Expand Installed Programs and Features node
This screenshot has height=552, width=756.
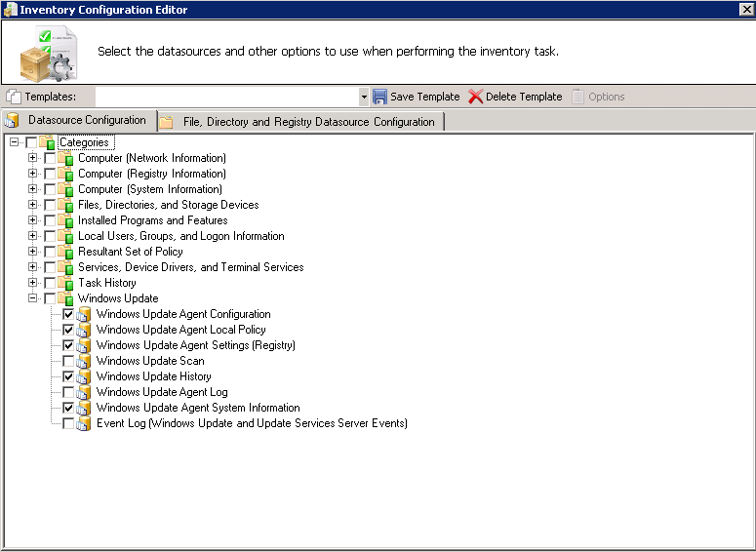pyautogui.click(x=32, y=219)
